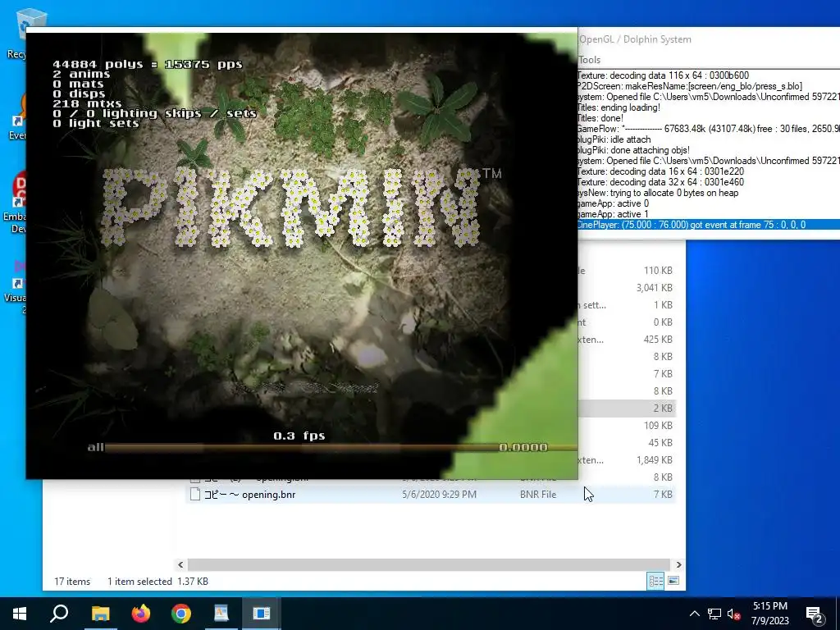Select the file row sized 0 KB
The width and height of the screenshot is (840, 630).
click(627, 322)
